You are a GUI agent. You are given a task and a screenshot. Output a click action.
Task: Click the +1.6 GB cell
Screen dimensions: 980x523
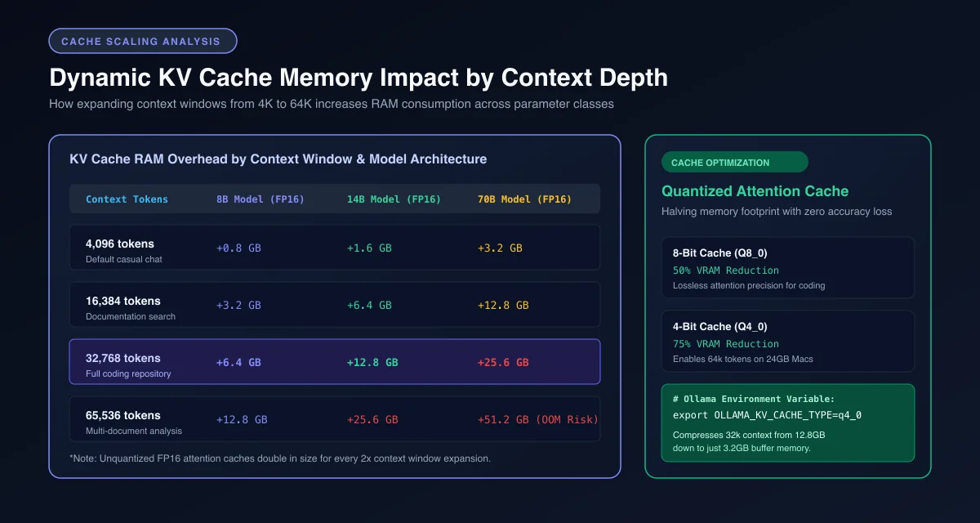click(x=369, y=248)
